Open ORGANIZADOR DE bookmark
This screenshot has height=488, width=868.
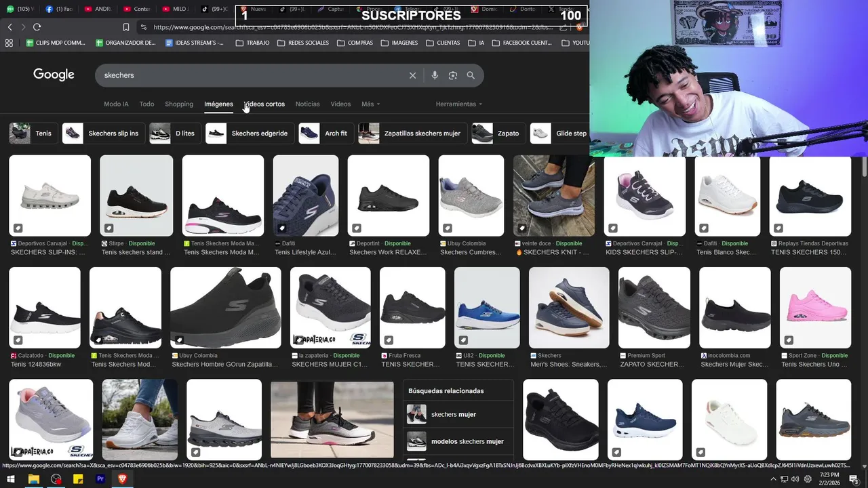point(125,43)
